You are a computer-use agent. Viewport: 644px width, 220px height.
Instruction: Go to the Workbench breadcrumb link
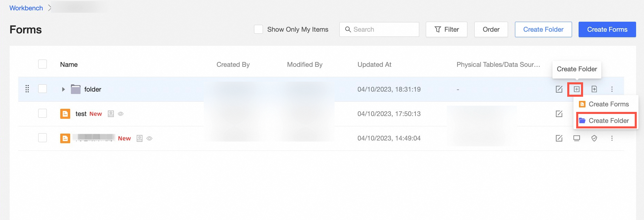(26, 8)
